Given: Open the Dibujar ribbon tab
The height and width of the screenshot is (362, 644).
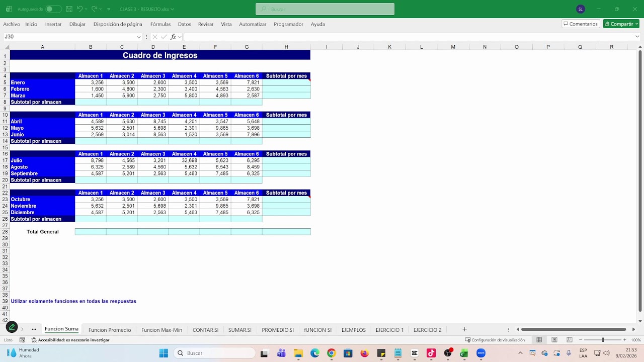Looking at the screenshot, I should [77, 24].
